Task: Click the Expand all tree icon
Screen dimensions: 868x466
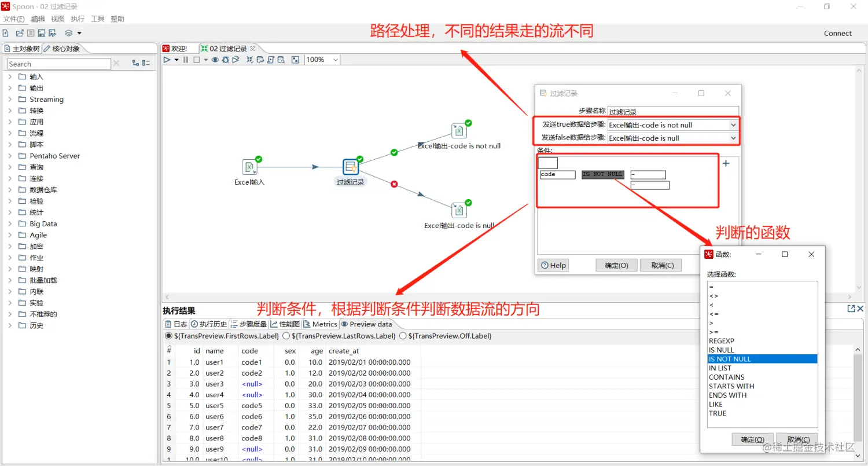Action: click(135, 63)
